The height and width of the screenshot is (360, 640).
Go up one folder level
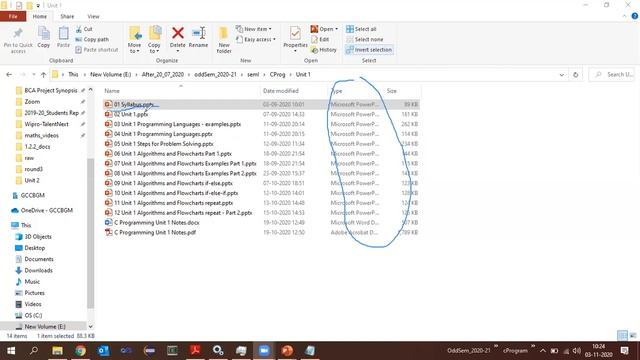[43, 75]
